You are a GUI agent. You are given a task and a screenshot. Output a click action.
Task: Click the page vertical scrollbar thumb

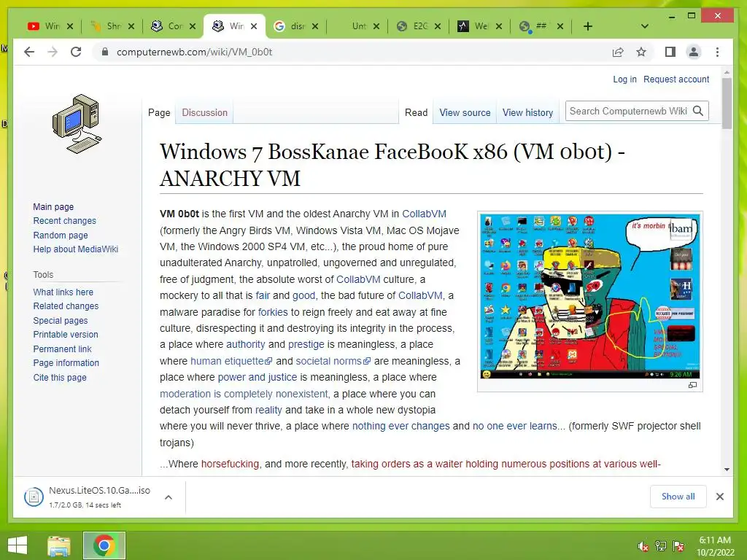[727, 103]
